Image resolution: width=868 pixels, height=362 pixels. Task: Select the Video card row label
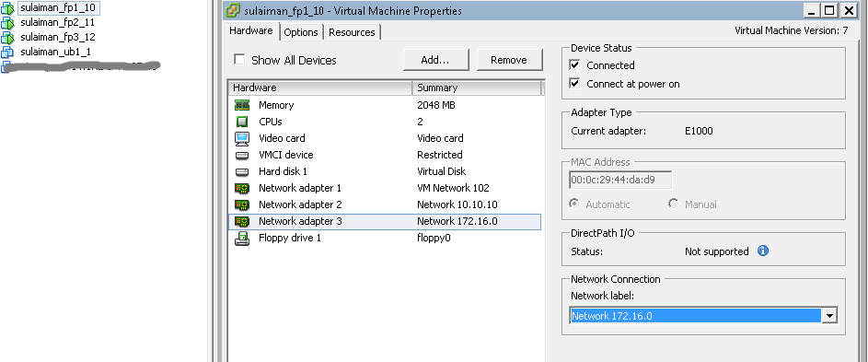[x=282, y=138]
